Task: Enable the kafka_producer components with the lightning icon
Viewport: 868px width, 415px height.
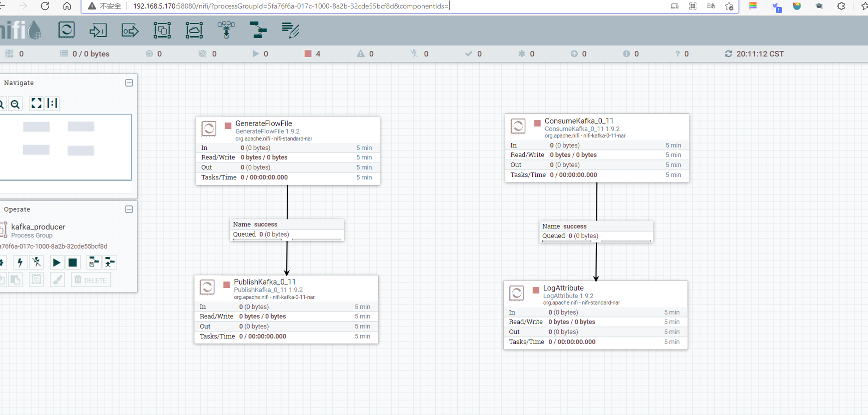Action: point(20,262)
